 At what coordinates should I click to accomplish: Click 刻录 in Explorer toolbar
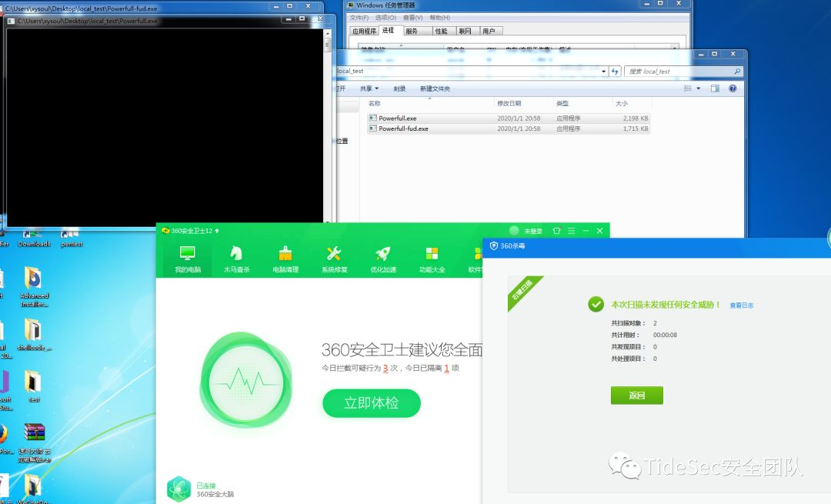click(399, 88)
